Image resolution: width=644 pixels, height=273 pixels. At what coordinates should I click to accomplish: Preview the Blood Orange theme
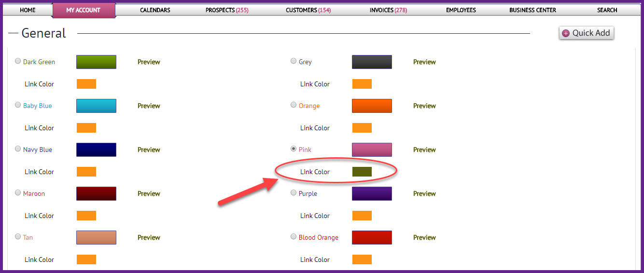click(424, 238)
